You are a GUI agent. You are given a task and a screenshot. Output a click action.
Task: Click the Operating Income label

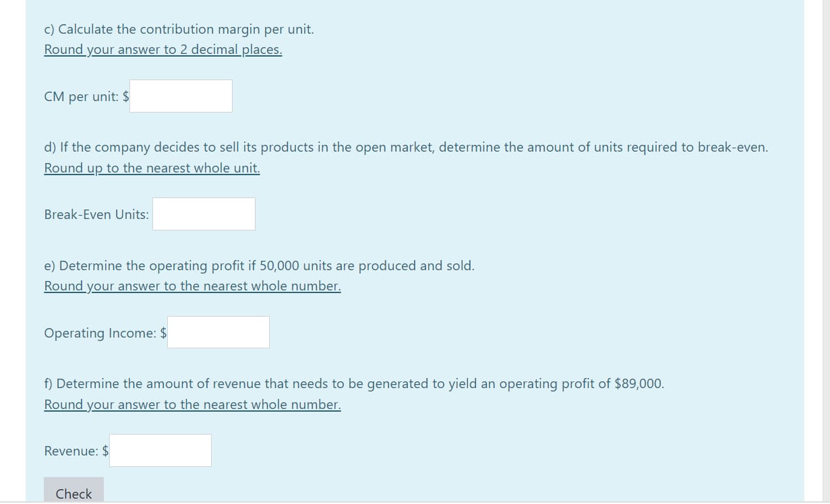pos(100,332)
